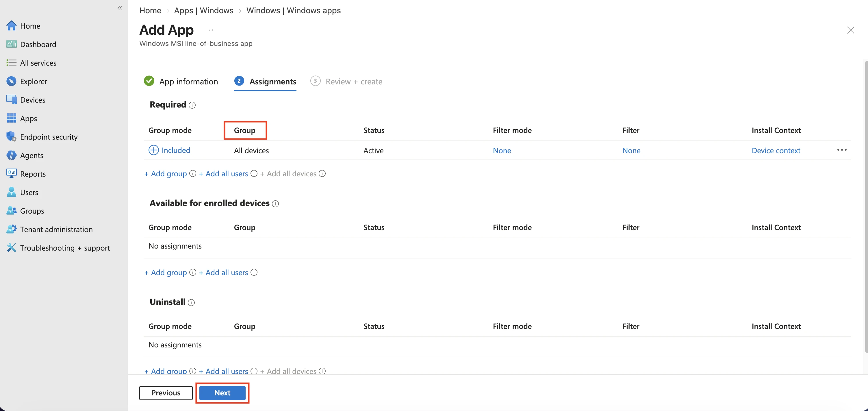Screen dimensions: 868x411
Task: Open the All services list icon
Action: click(x=12, y=63)
